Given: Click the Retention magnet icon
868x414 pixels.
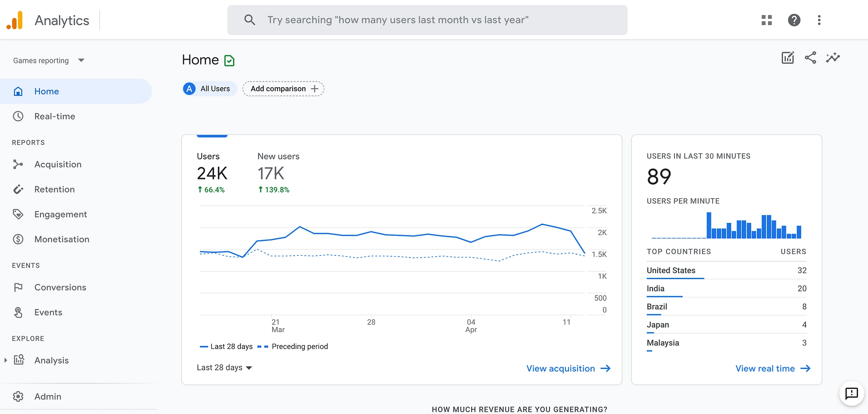Looking at the screenshot, I should pos(18,189).
